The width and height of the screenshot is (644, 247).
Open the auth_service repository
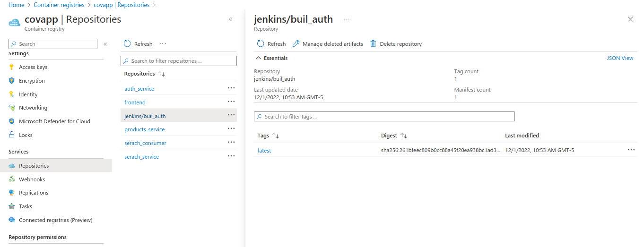coord(139,89)
